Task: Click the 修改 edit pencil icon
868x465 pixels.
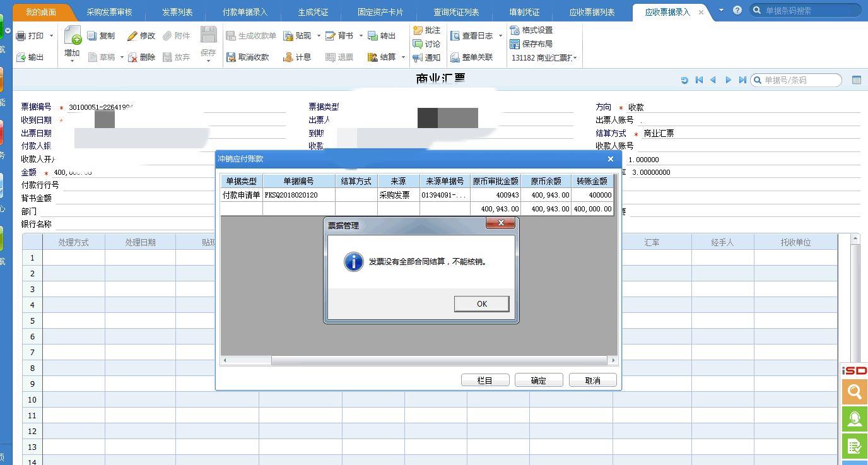Action: pyautogui.click(x=132, y=36)
